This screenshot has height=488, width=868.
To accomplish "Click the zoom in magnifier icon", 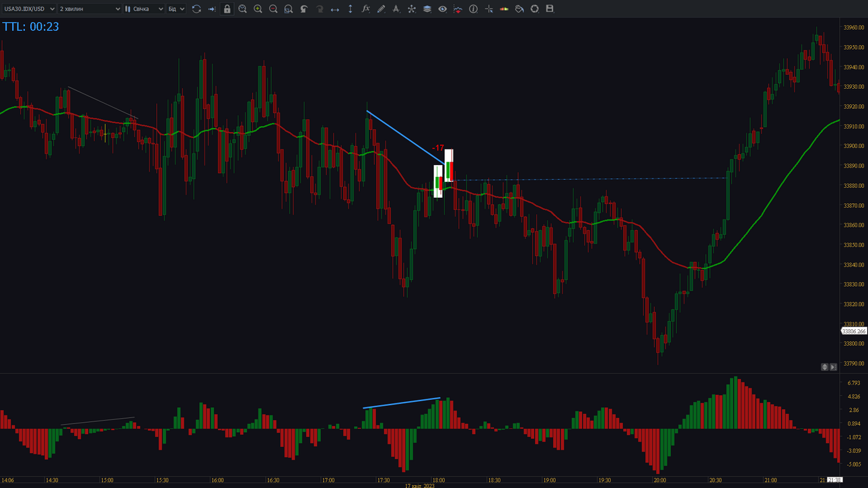I will pos(258,9).
